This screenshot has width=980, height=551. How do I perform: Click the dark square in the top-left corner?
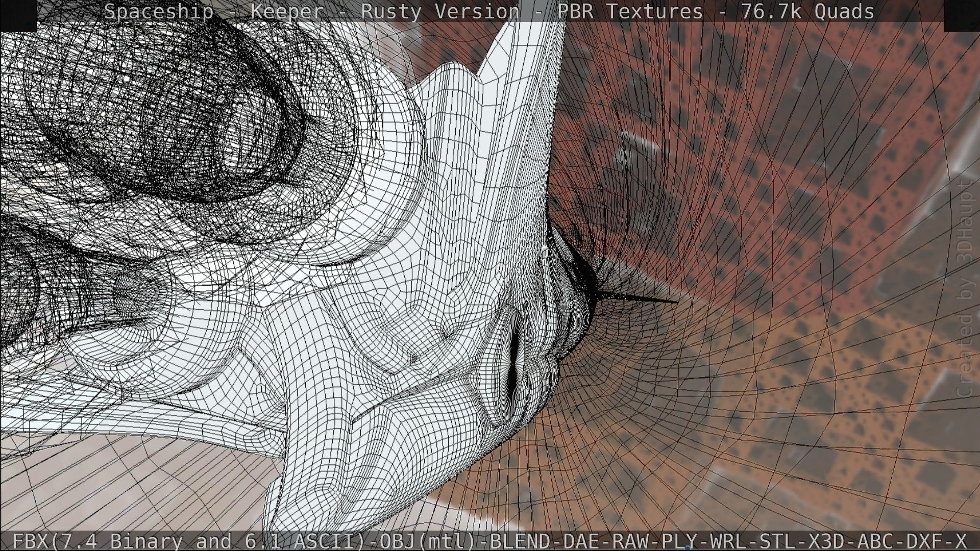pos(18,15)
